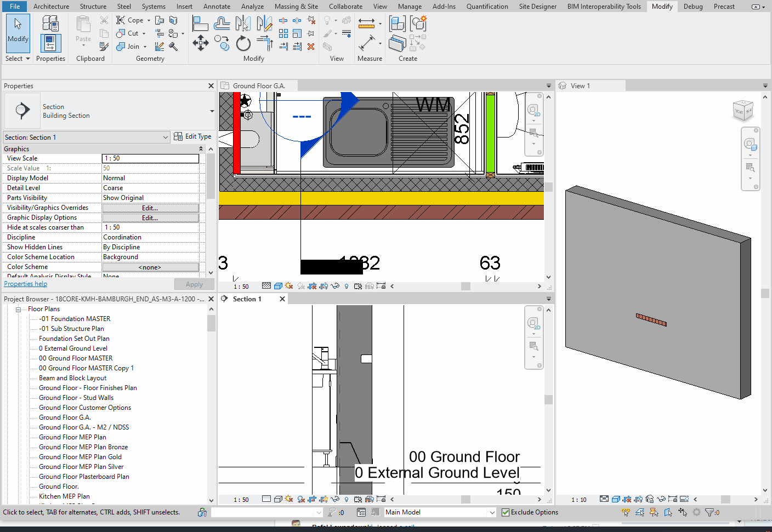Viewport: 772px width, 532px height.
Task: Select the Rotate tool
Action: [243, 43]
